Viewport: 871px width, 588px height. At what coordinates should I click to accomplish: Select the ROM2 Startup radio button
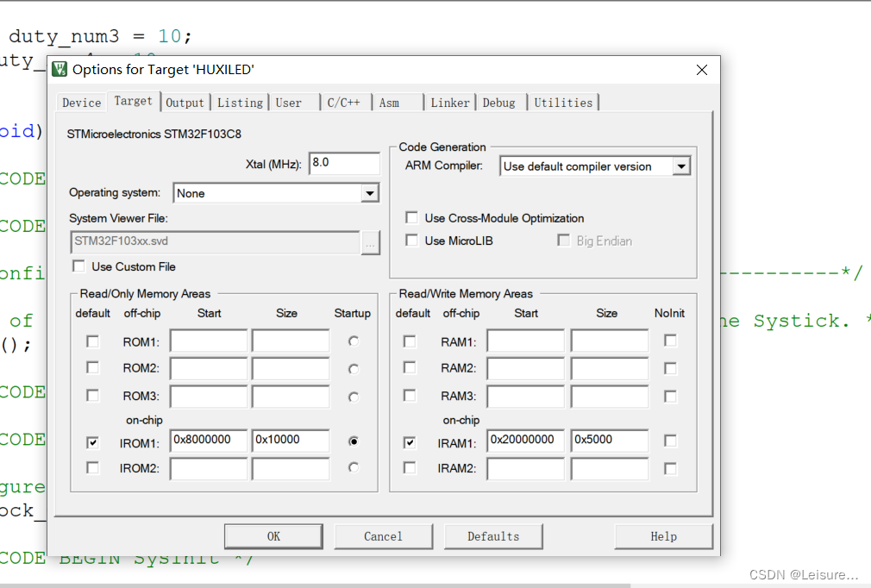tap(354, 369)
